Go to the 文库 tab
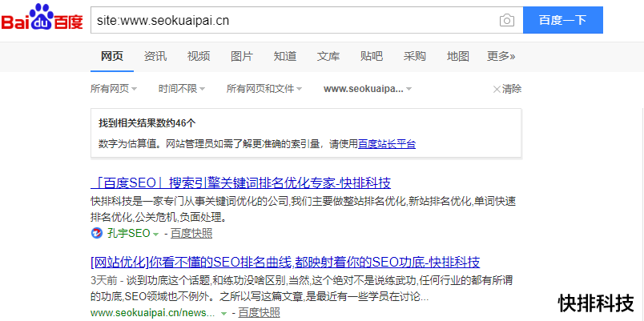The image size is (644, 321). click(328, 56)
